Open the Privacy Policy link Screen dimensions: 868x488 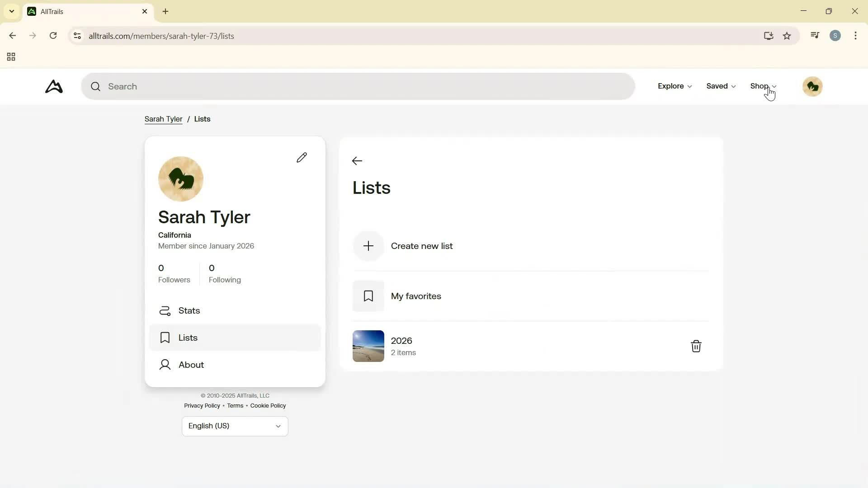pos(202,406)
